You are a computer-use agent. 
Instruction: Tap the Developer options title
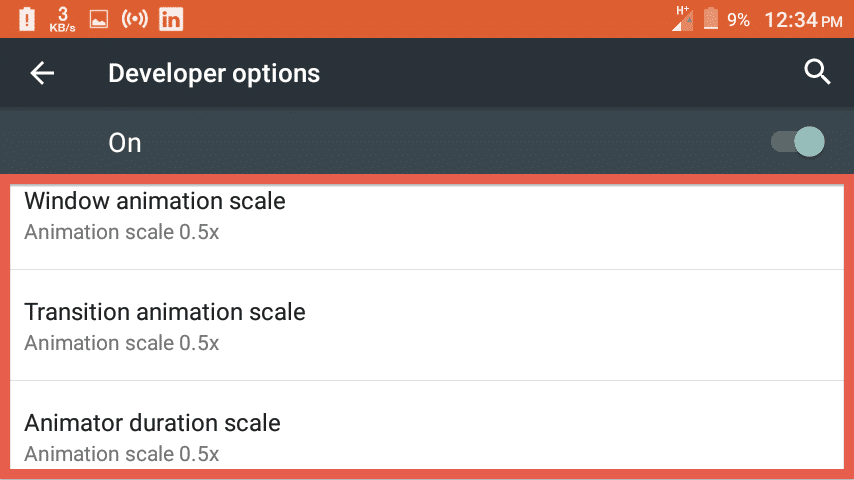pyautogui.click(x=214, y=74)
